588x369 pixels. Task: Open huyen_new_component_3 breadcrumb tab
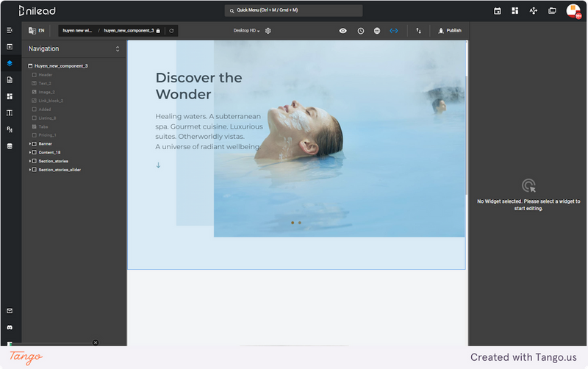[129, 31]
